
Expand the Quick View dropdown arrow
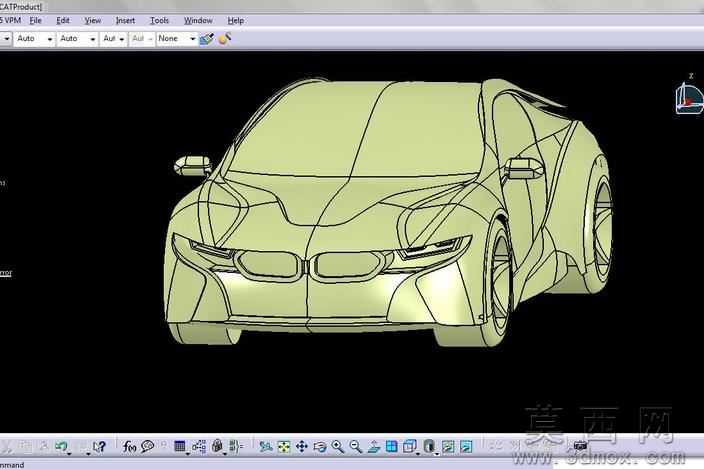418,454
